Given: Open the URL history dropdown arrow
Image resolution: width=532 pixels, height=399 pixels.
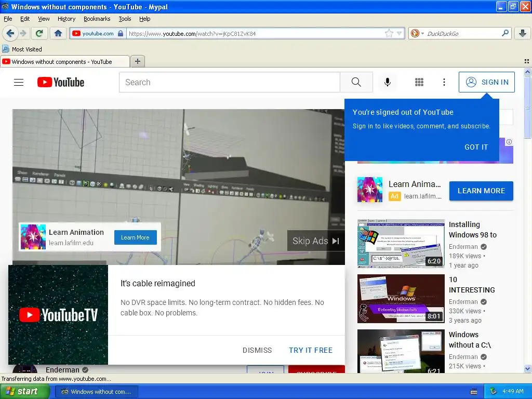Looking at the screenshot, I should coord(400,33).
